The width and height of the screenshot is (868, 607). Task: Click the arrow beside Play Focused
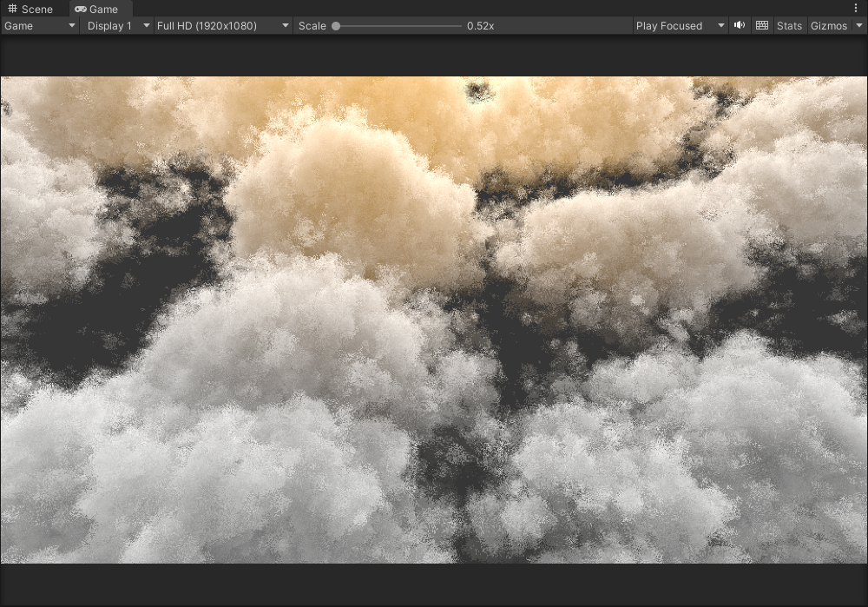720,25
